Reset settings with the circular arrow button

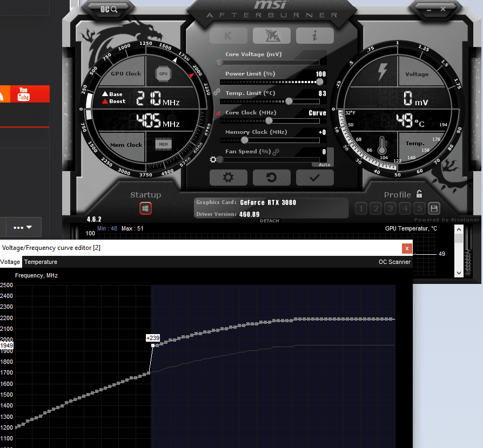coord(271,178)
